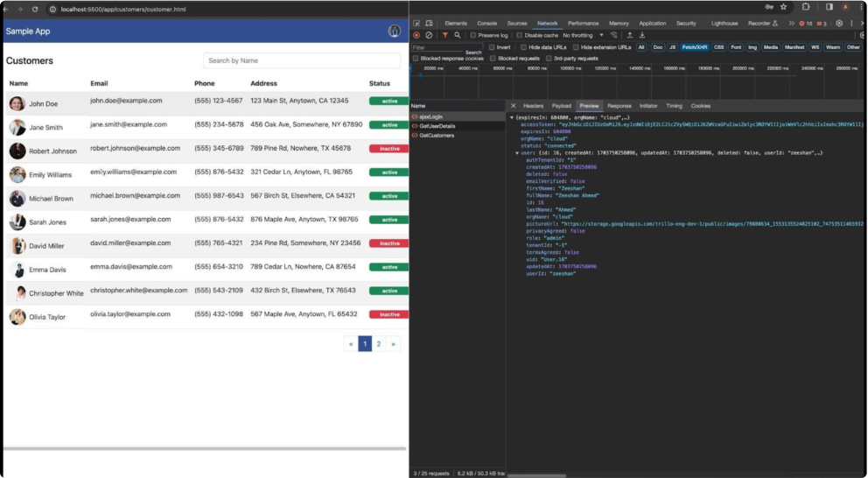868x478 pixels.
Task: Open the No throttling dropdown
Action: [583, 35]
